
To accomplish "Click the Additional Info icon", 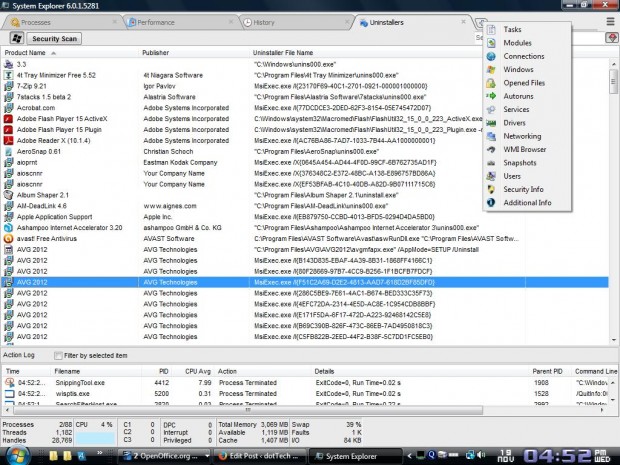I will tap(491, 202).
